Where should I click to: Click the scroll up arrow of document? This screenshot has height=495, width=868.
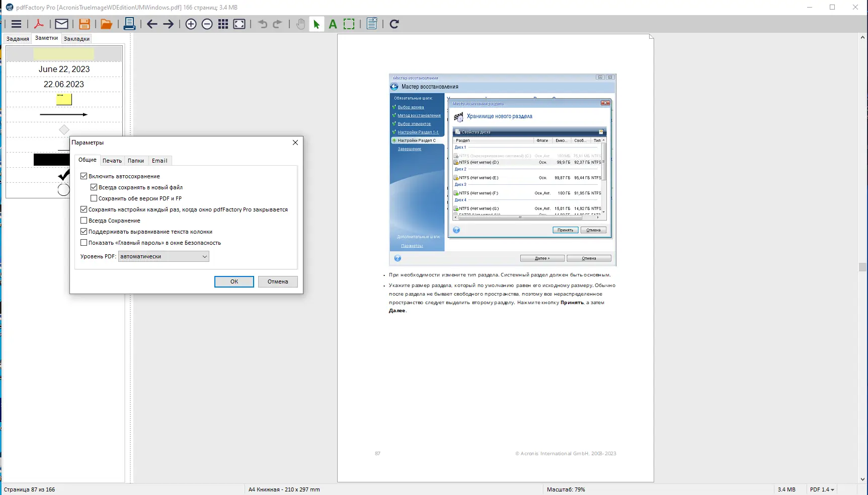pos(863,37)
